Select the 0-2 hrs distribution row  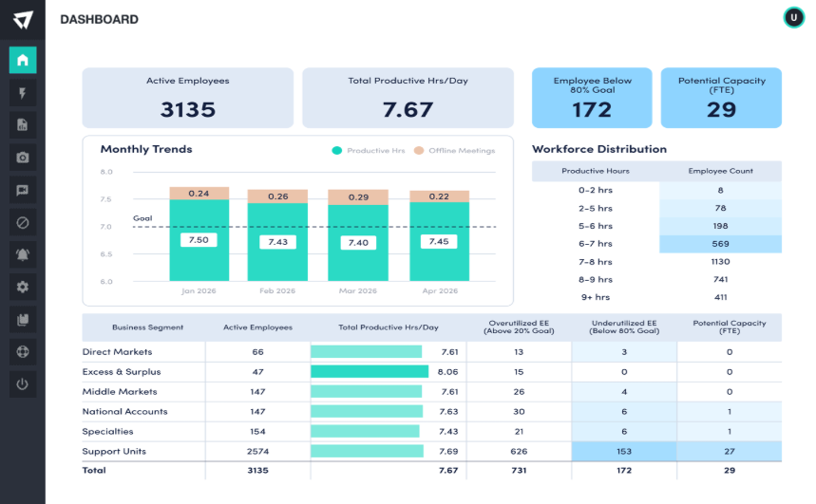click(x=656, y=191)
